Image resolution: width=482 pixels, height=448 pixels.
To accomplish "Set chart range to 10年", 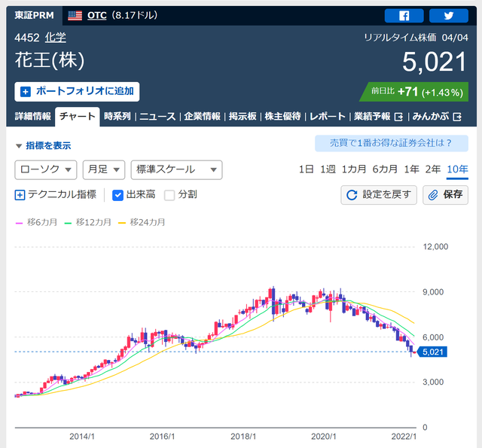I will 457,169.
